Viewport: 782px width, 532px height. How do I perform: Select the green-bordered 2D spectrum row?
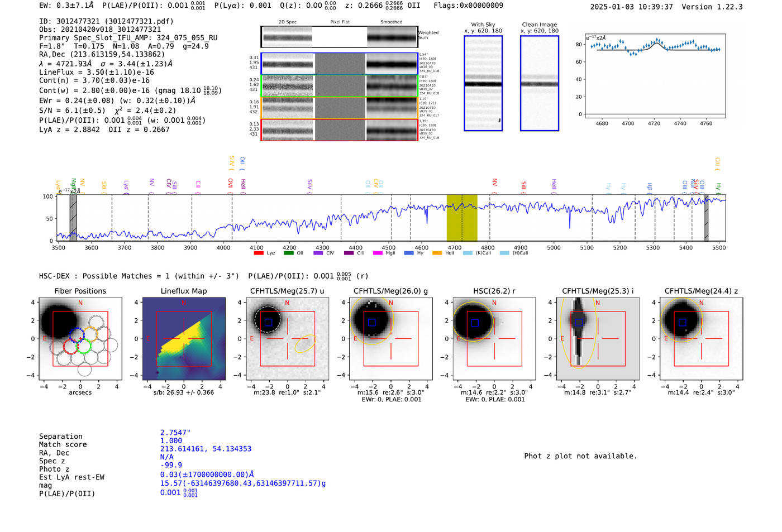click(x=340, y=86)
